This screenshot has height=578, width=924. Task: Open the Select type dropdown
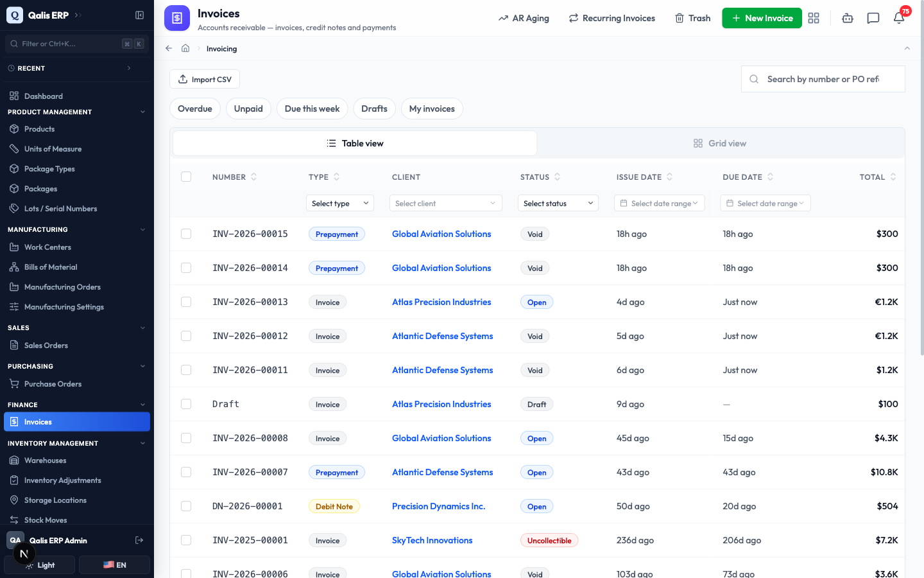pyautogui.click(x=340, y=203)
